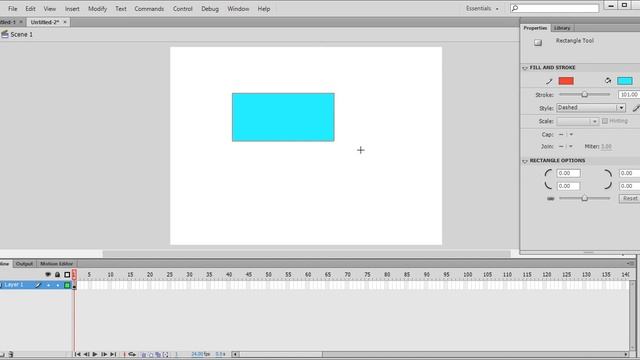Collapse the Rectangle Options section
Screen dimensions: 640x360
point(525,161)
